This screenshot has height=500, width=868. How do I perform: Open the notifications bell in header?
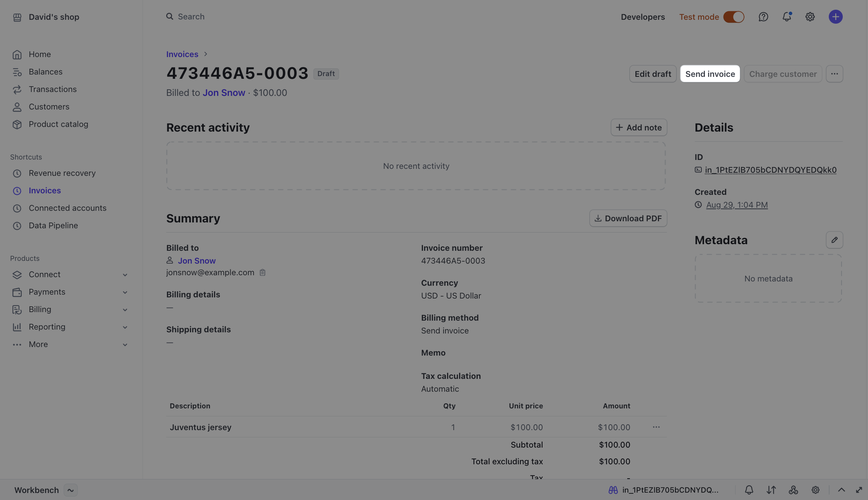coord(786,17)
